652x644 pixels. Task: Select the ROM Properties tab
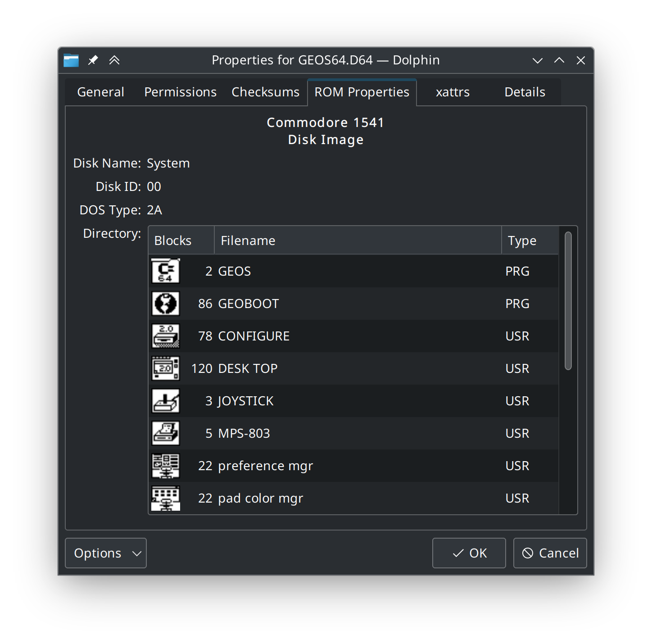[362, 92]
